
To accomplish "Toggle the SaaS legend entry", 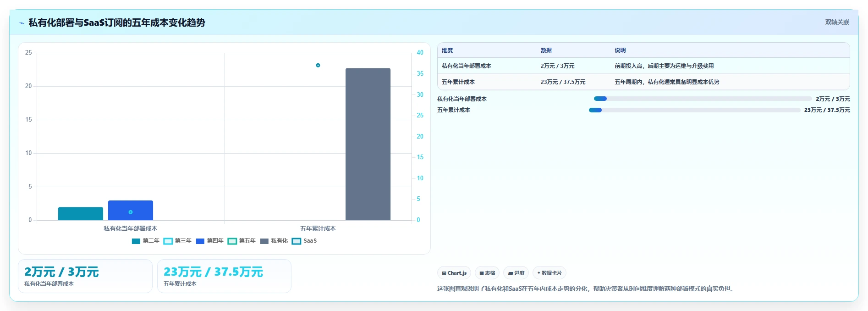I will pyautogui.click(x=305, y=241).
